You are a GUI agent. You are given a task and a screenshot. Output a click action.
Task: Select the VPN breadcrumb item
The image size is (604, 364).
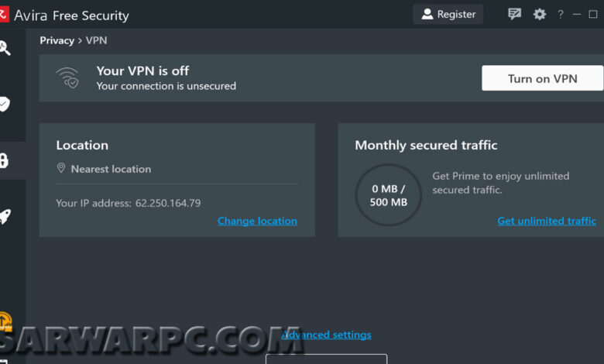coord(96,40)
